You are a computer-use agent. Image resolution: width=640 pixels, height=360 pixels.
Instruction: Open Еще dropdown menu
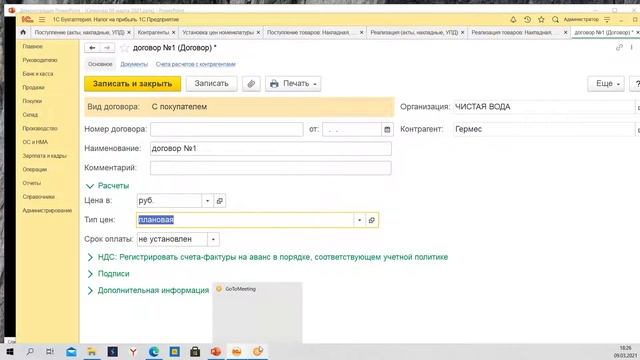[606, 84]
